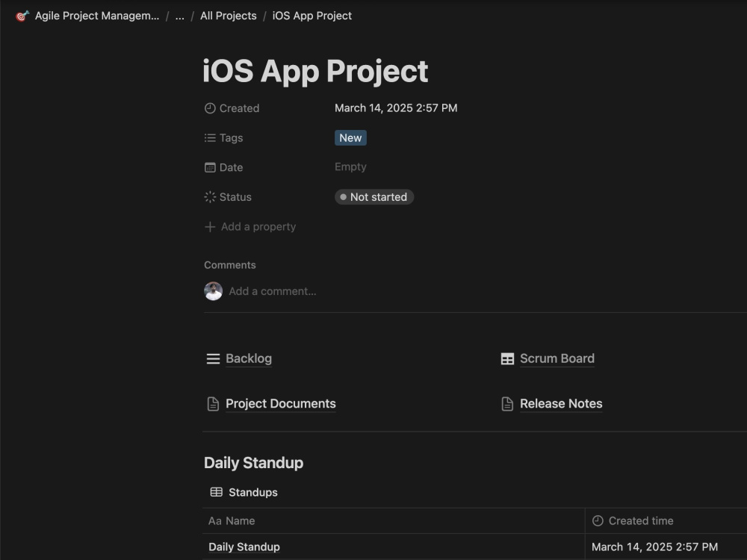
Task: Click the Tags property list icon
Action: pos(210,137)
